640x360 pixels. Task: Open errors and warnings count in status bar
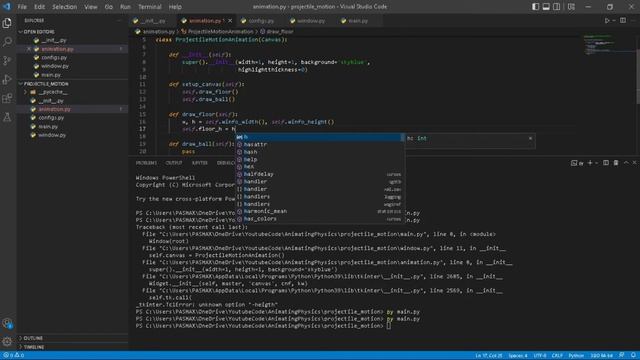(13, 356)
